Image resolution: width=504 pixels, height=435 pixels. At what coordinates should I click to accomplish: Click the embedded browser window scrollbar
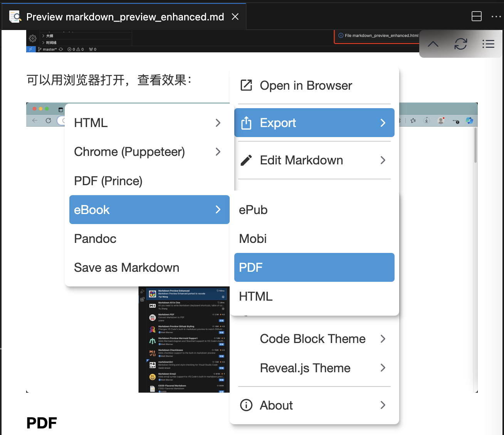point(475,145)
